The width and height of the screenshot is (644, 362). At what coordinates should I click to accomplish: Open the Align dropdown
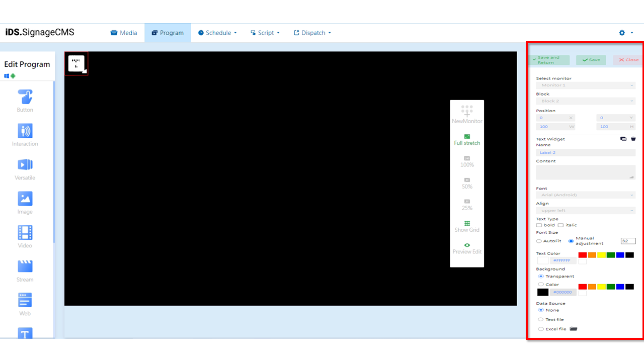585,210
